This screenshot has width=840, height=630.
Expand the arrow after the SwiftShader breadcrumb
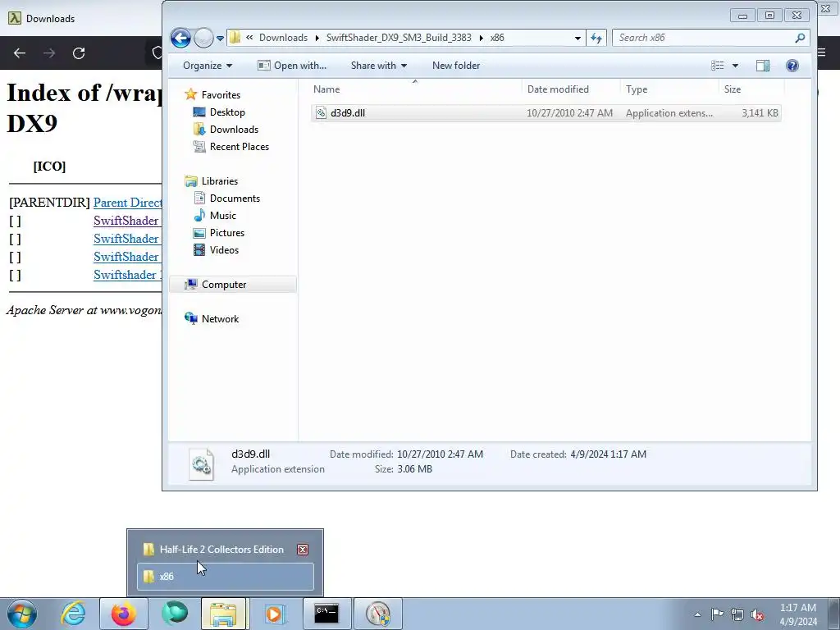tap(481, 38)
